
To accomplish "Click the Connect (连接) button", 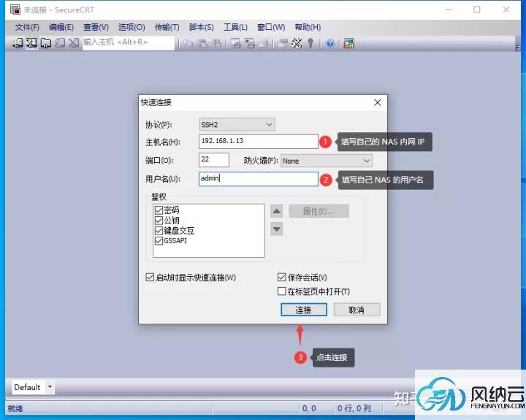I will click(x=304, y=310).
